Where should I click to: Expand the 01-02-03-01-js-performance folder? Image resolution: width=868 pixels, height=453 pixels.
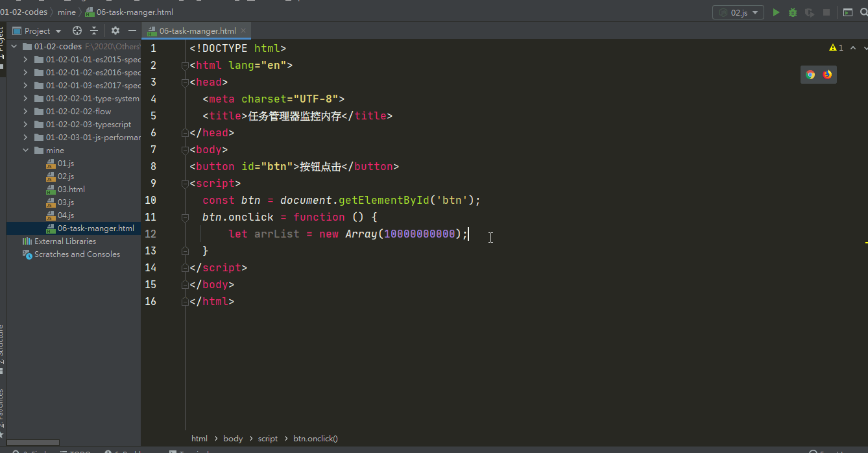coord(25,137)
